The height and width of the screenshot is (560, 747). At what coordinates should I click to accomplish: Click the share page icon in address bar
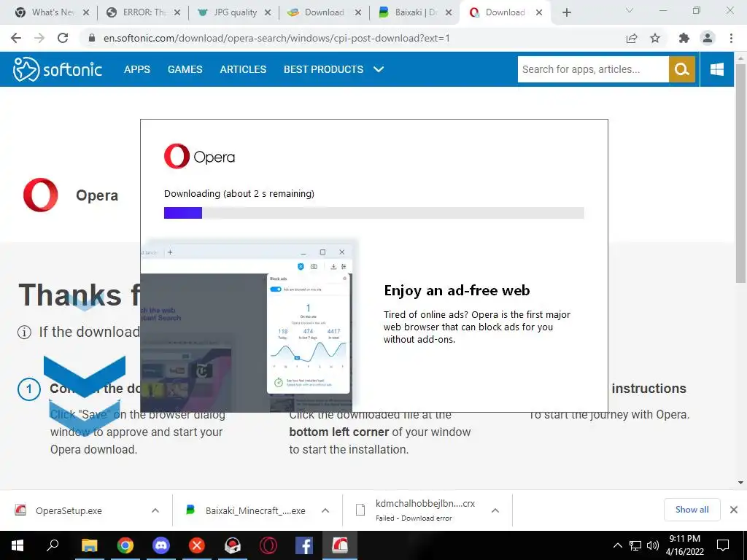coord(632,38)
